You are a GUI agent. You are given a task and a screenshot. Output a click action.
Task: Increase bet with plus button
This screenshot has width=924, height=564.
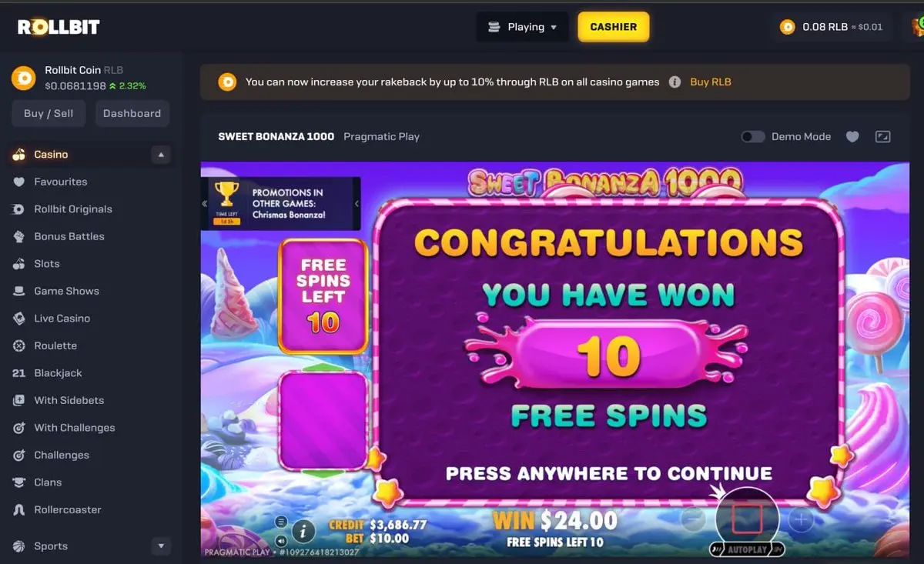pyautogui.click(x=801, y=520)
